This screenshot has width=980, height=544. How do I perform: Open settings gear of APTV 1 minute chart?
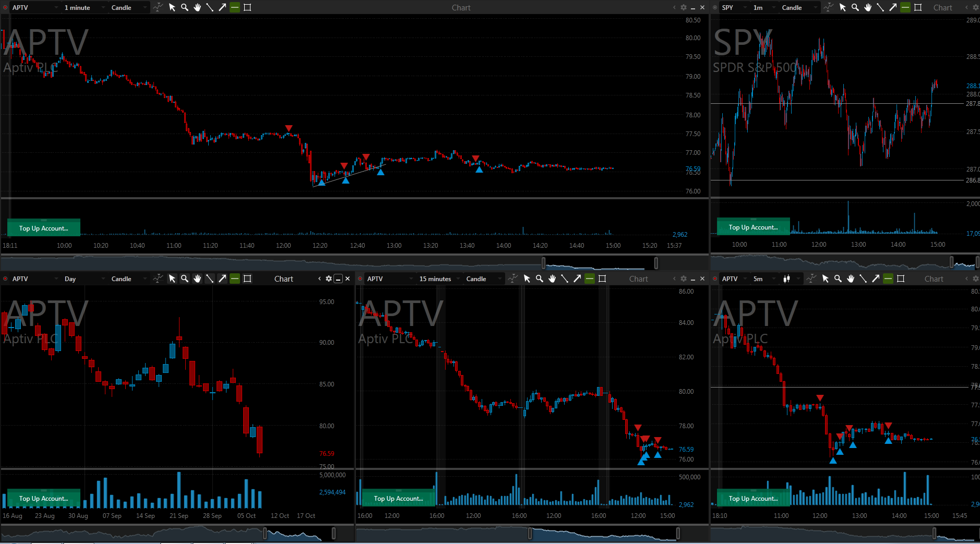click(x=684, y=7)
